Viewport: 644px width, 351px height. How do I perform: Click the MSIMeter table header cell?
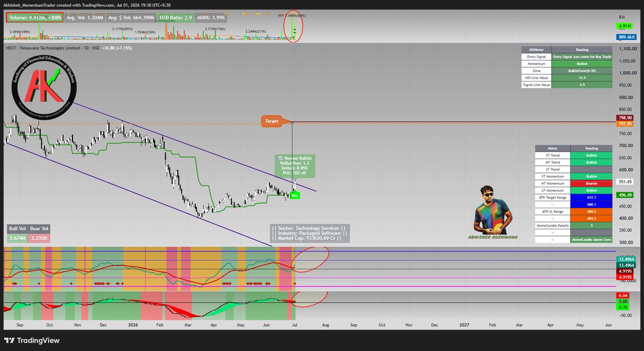(536, 49)
